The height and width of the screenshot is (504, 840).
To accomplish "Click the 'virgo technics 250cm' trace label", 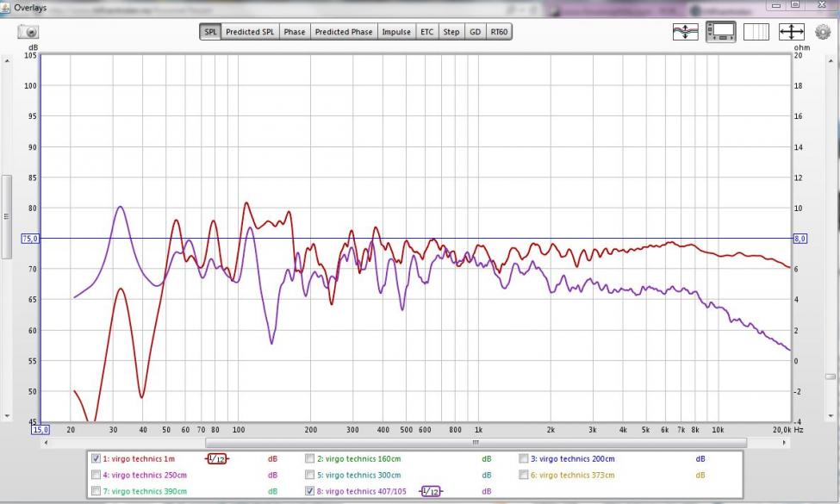I will 149,475.
